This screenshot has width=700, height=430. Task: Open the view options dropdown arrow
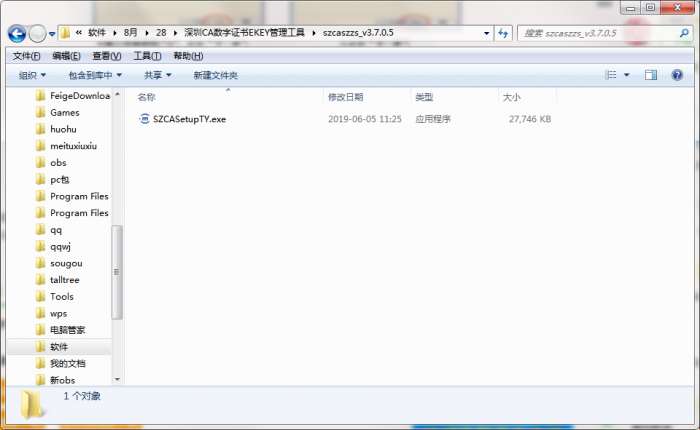(x=626, y=75)
